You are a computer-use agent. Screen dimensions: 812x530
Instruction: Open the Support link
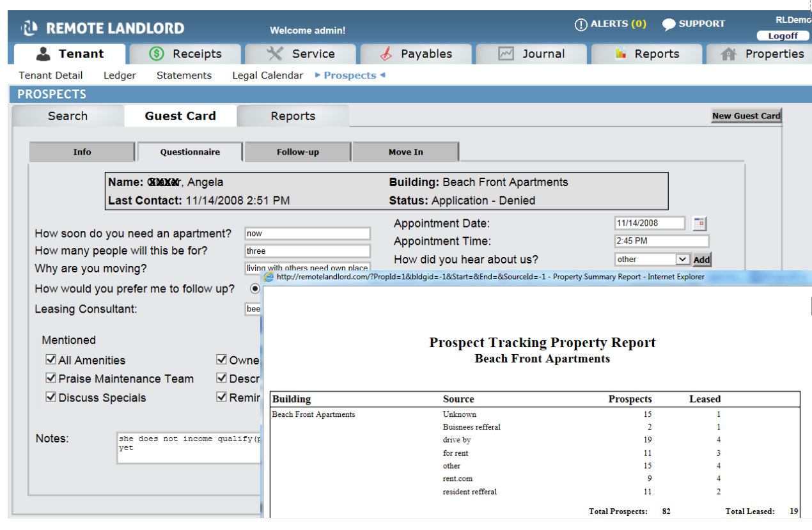[x=703, y=24]
